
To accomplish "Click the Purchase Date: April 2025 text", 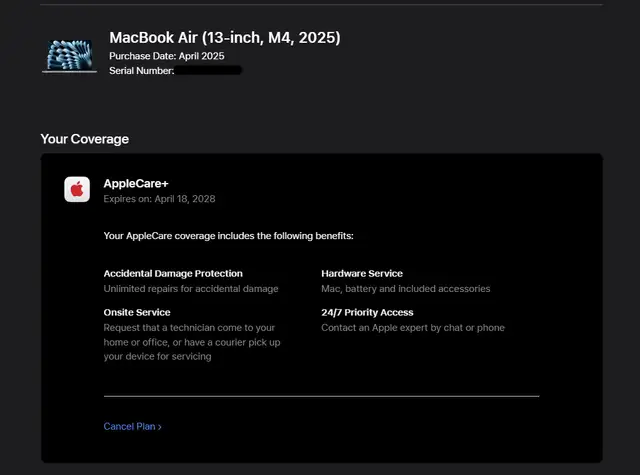I will point(167,56).
